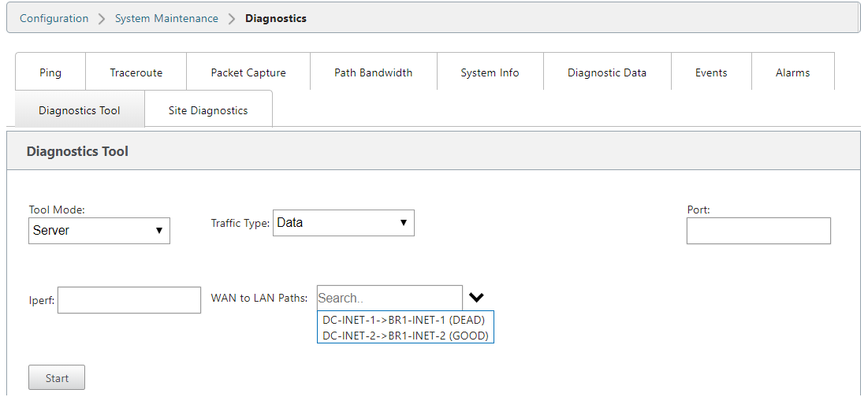Click the Iperf text field
This screenshot has width=868, height=397.
[x=129, y=300]
